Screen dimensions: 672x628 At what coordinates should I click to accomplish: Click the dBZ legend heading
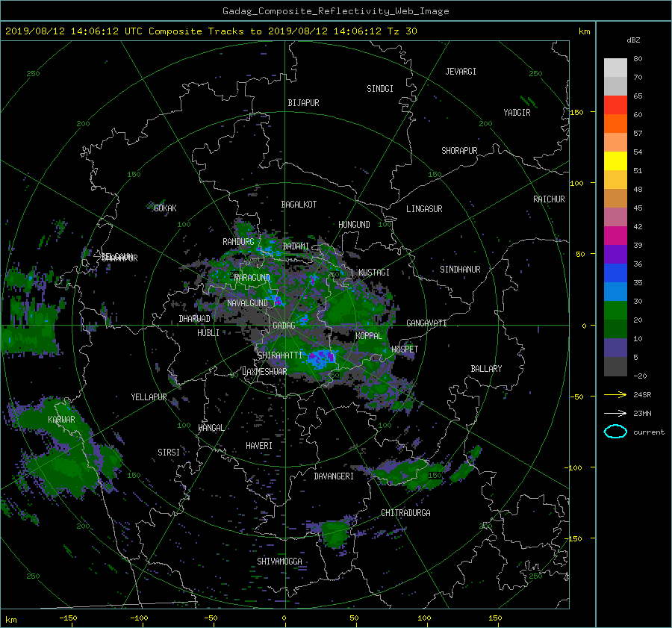click(x=633, y=40)
